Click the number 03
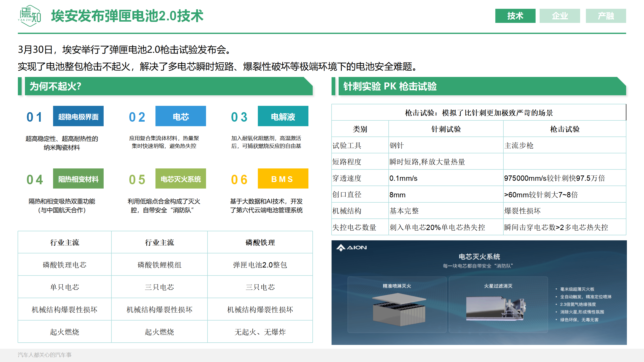644x362 pixels. click(x=239, y=117)
